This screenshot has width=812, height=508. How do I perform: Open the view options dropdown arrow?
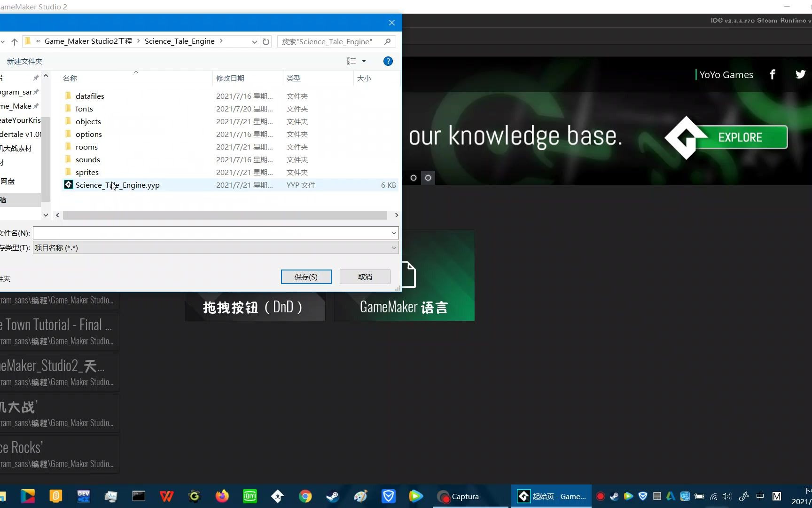click(364, 61)
